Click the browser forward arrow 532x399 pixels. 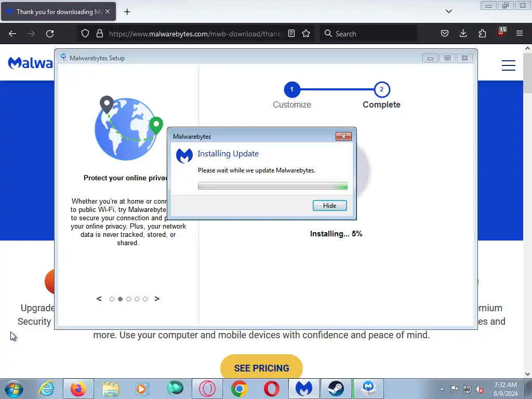point(31,34)
